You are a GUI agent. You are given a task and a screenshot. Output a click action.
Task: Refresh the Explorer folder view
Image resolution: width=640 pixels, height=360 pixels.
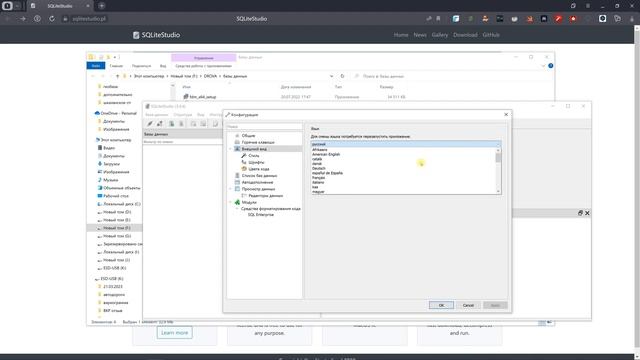tap(342, 76)
